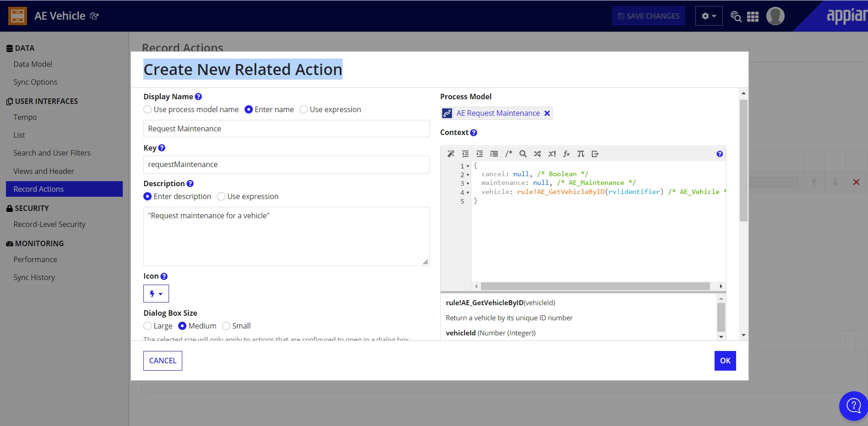Open expression editor help icon

(x=720, y=154)
